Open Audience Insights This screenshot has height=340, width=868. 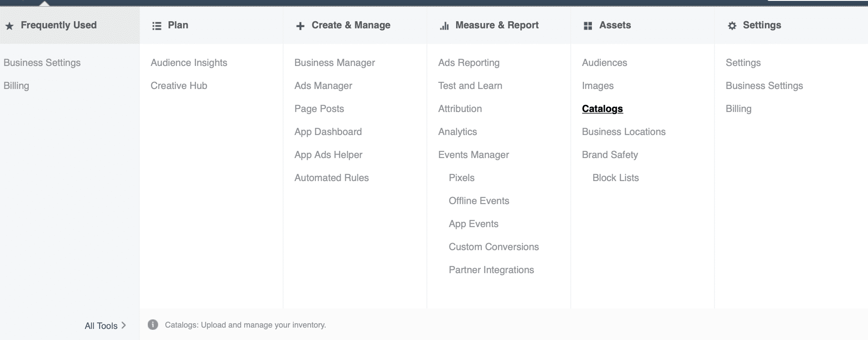189,63
